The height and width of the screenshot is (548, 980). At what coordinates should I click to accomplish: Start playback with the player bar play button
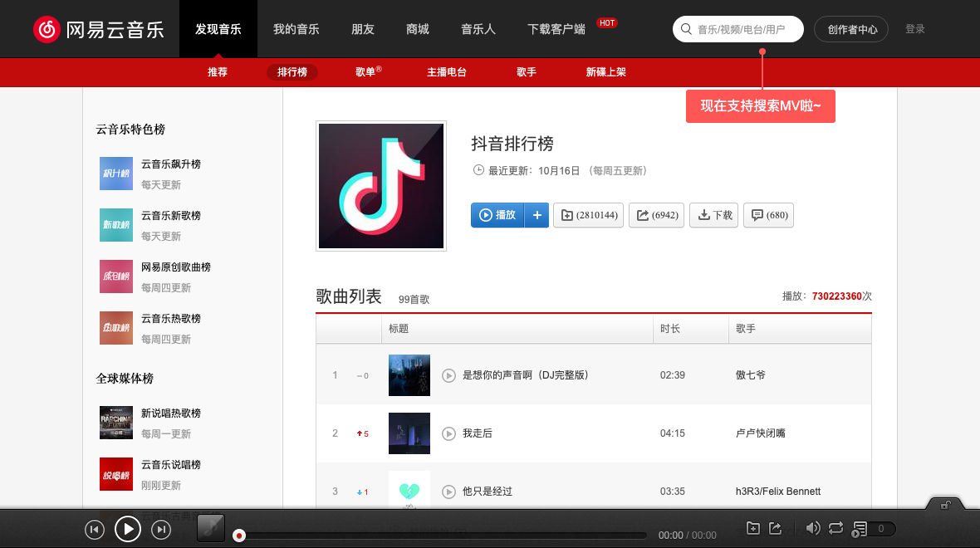pyautogui.click(x=128, y=529)
